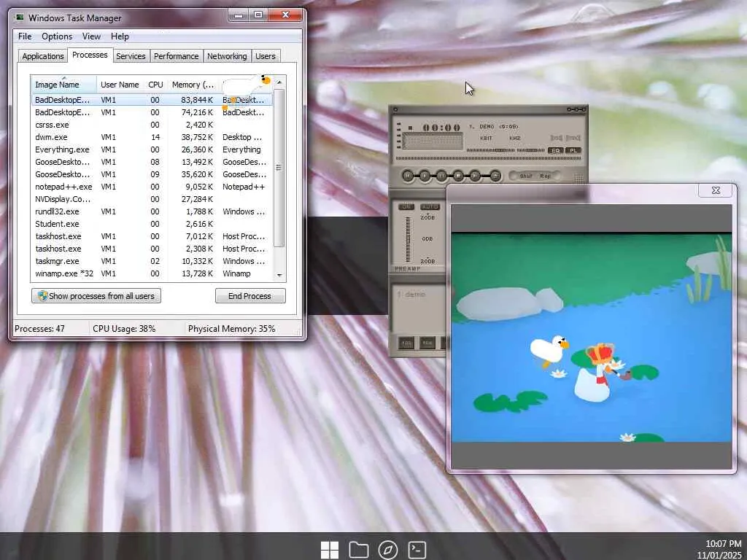
Task: Click the Windows Start logo on taskbar
Action: click(330, 550)
